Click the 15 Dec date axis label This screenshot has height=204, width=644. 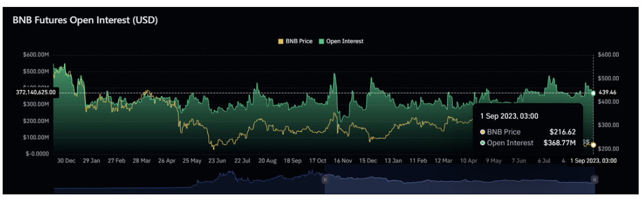click(x=368, y=160)
